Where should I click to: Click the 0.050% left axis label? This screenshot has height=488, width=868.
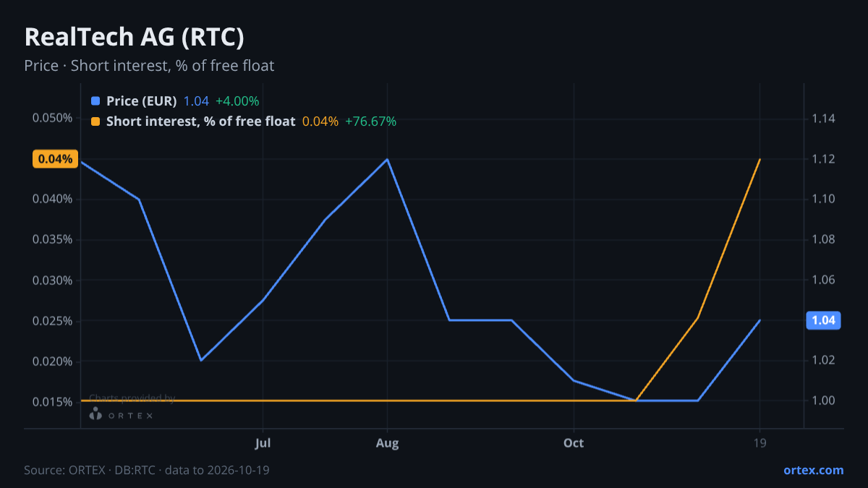pos(52,119)
